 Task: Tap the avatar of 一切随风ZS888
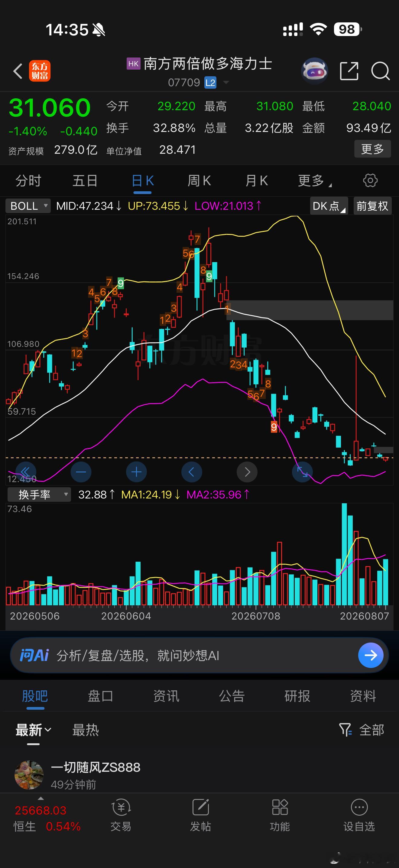pyautogui.click(x=29, y=775)
